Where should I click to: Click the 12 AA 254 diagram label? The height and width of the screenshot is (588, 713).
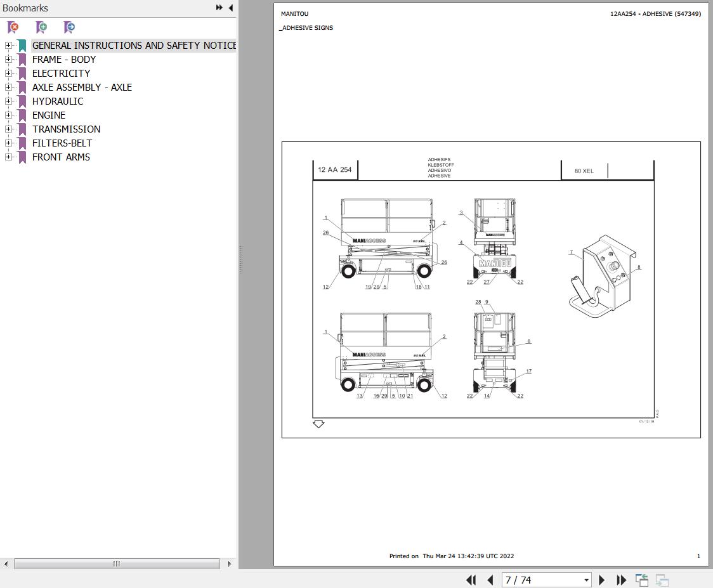point(335,169)
